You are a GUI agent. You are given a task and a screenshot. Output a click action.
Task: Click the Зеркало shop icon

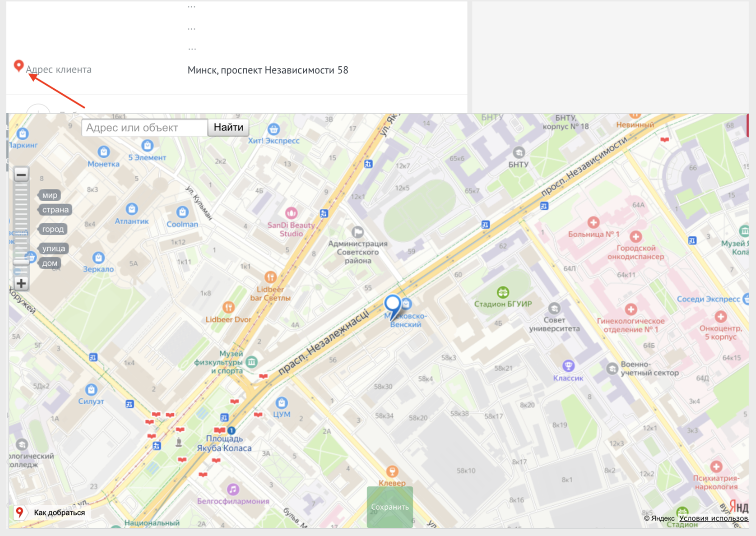pos(98,257)
